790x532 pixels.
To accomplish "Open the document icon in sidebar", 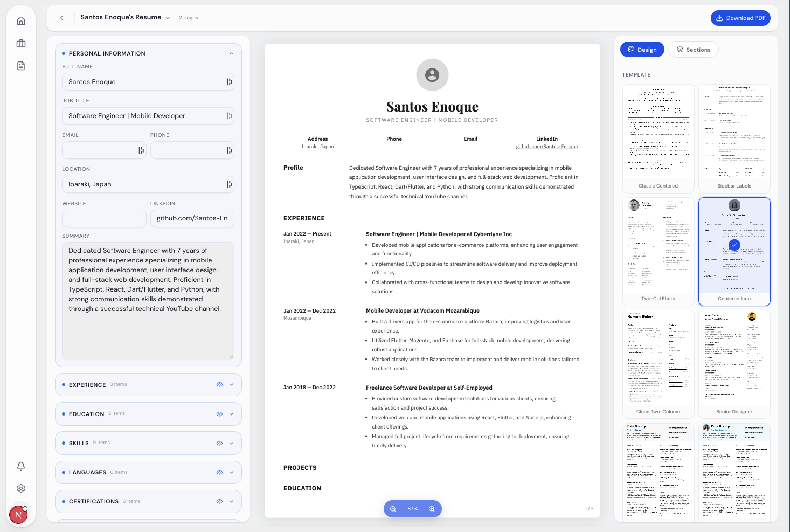I will [x=21, y=66].
